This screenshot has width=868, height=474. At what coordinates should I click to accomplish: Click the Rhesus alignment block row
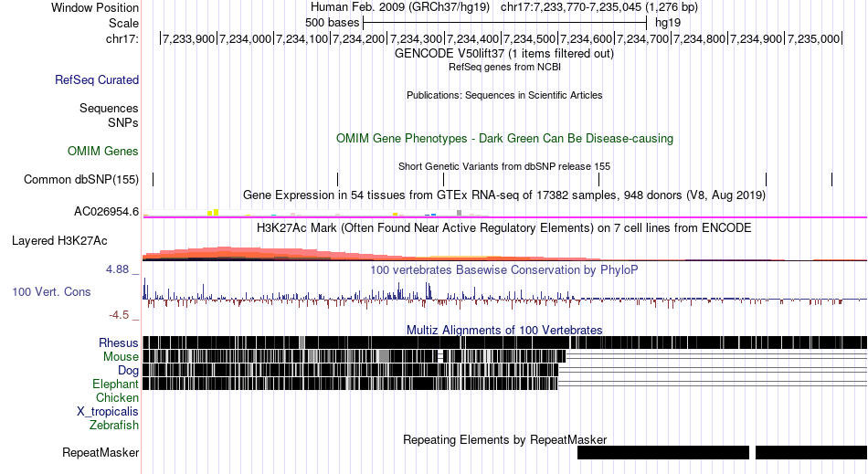tap(505, 342)
